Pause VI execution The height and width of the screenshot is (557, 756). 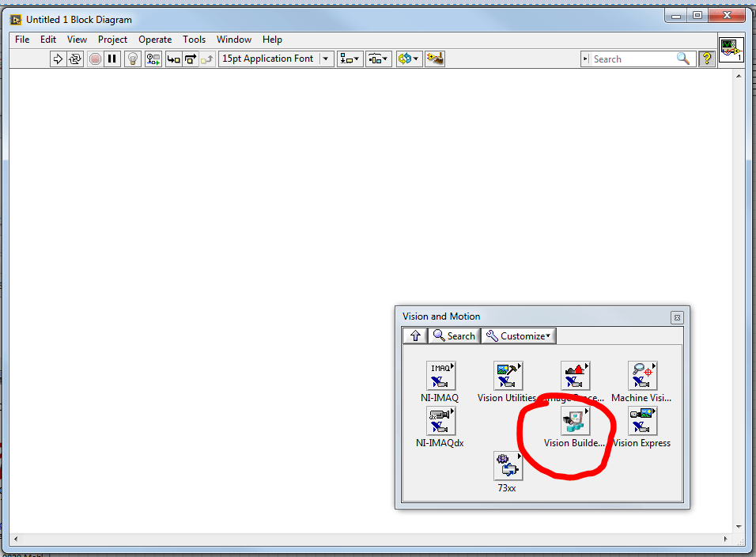(x=112, y=59)
